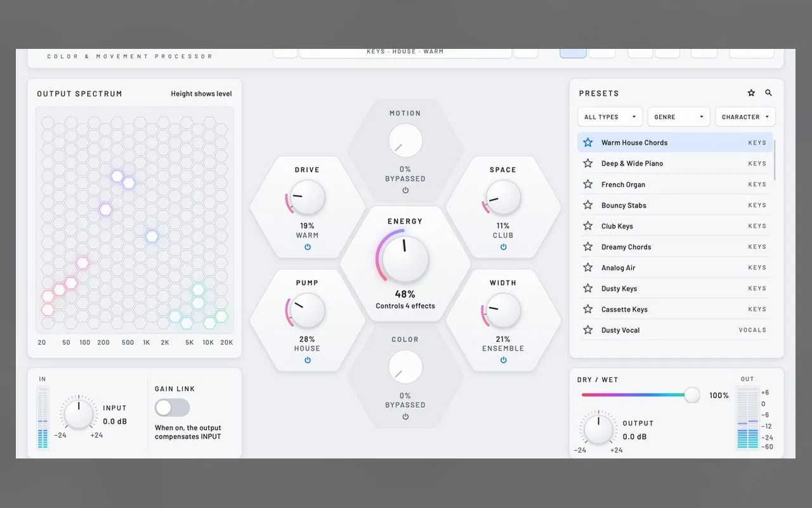Click the Dry / Wet slider handle
Viewport: 812px width, 508px height.
pos(692,395)
